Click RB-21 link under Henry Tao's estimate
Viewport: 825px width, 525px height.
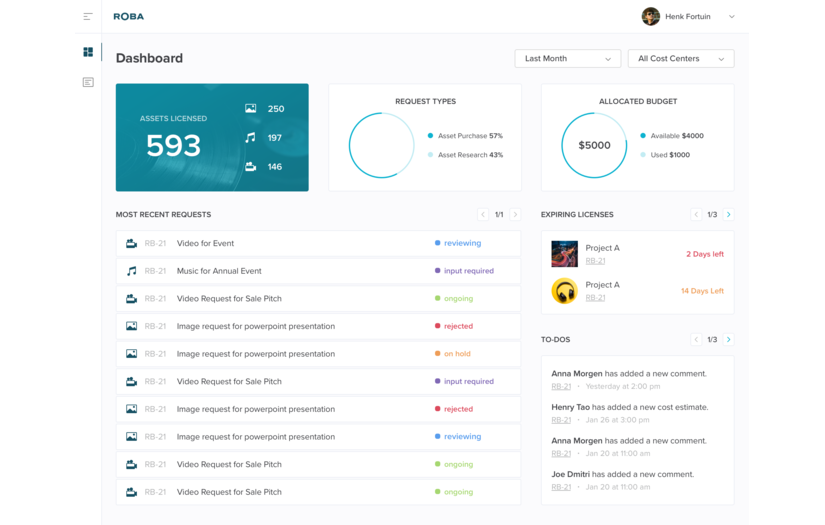(x=561, y=420)
